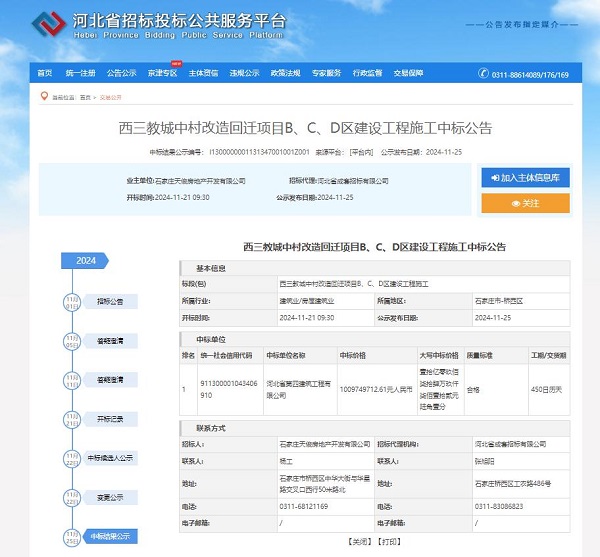
Task: Open the 公告公示 navigation menu
Action: pyautogui.click(x=122, y=74)
